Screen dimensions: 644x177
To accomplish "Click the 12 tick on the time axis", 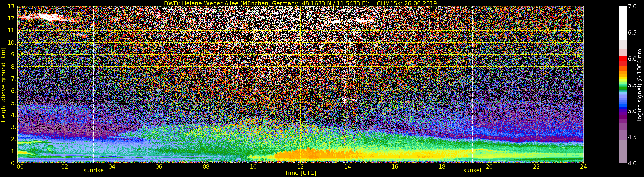I will click(x=300, y=167).
